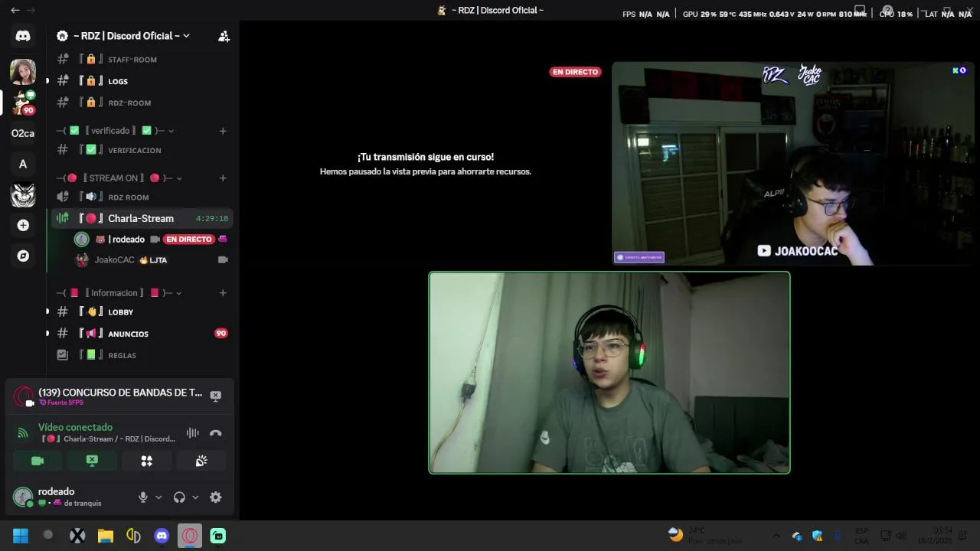Screen dimensions: 980x551
Task: Toggle noise suppression waveform icon
Action: (x=192, y=433)
